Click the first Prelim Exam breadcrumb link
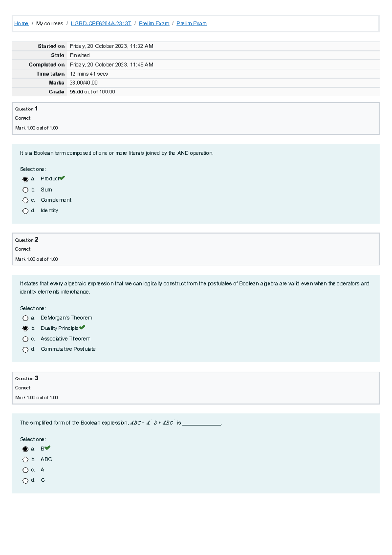 tap(154, 24)
